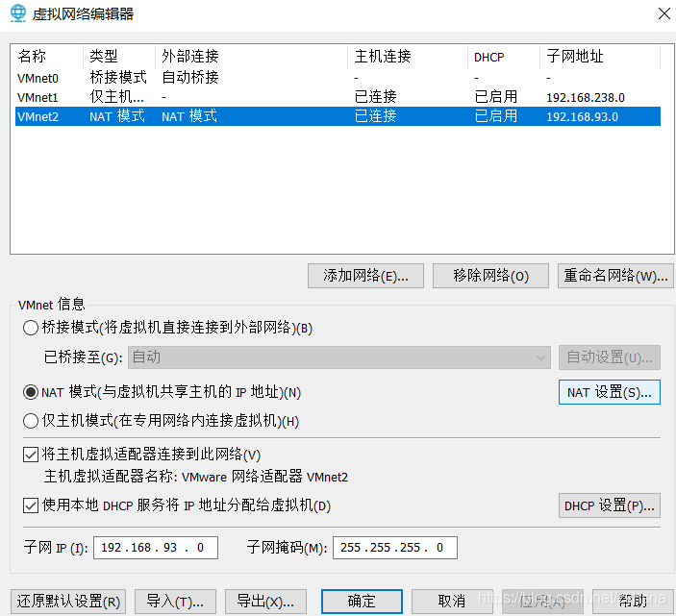Select the VMnet1 row in network list
This screenshot has height=616, width=676.
(x=338, y=97)
